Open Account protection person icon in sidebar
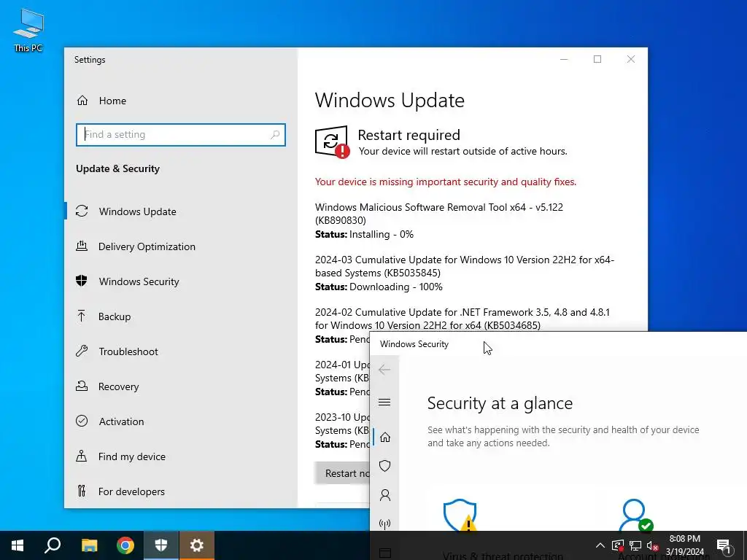The image size is (747, 560). pyautogui.click(x=385, y=495)
